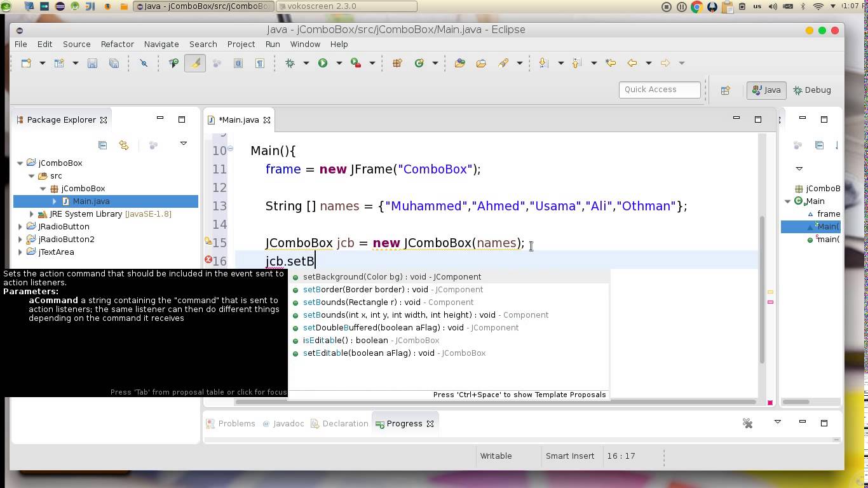Click the Wi-Fi icon in system tray
The image size is (868, 488).
pos(818,7)
